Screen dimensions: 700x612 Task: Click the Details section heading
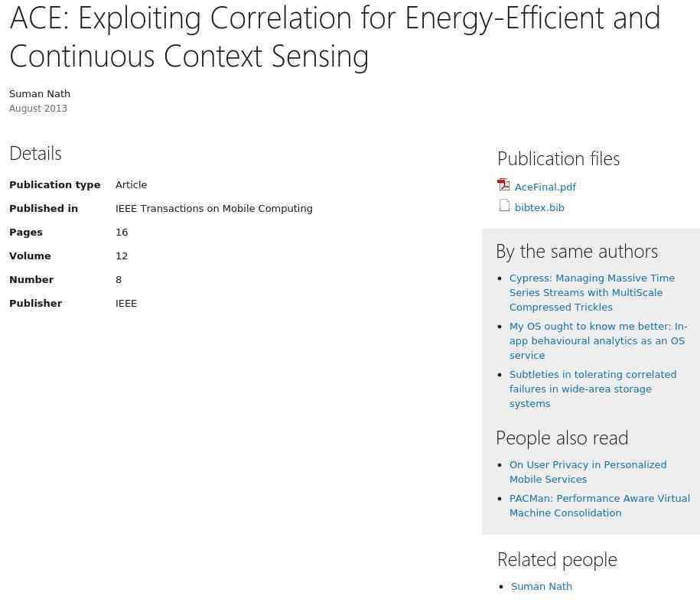(x=35, y=153)
